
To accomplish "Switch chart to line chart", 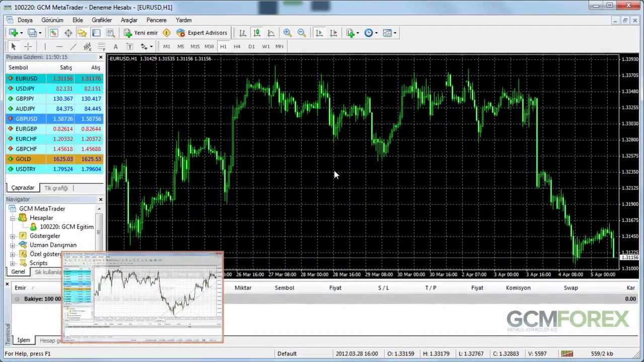I will click(271, 33).
